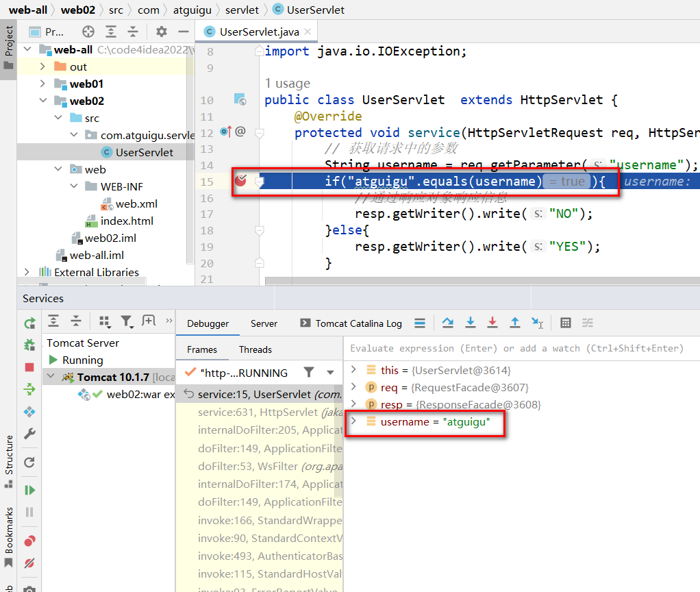The image size is (700, 592).
Task: Click the Evaluate expression input field
Action: [x=521, y=348]
